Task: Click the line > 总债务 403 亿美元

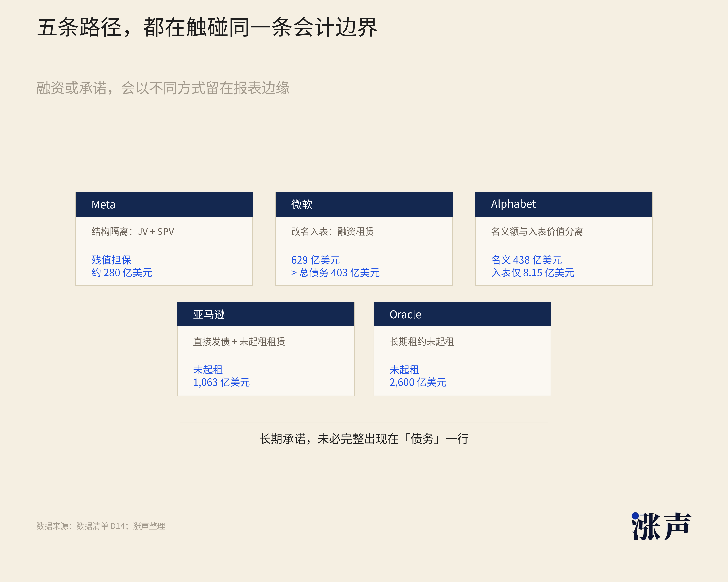Action: point(336,273)
